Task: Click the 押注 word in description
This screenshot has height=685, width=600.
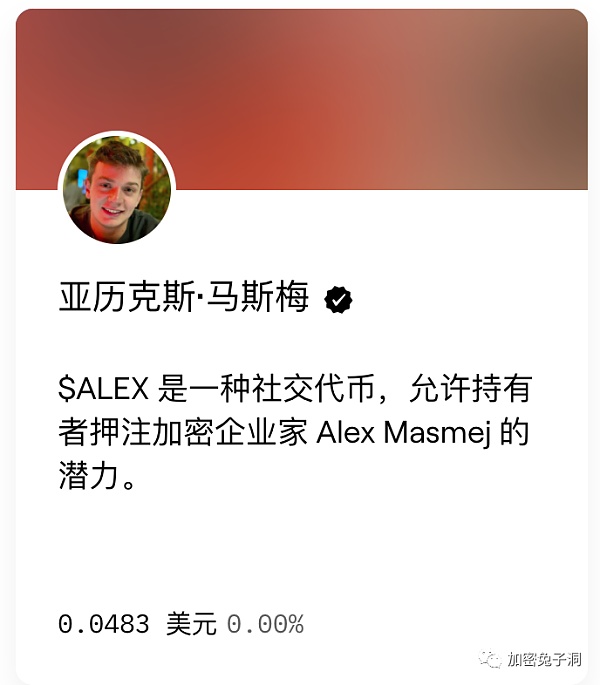Action: 121,432
